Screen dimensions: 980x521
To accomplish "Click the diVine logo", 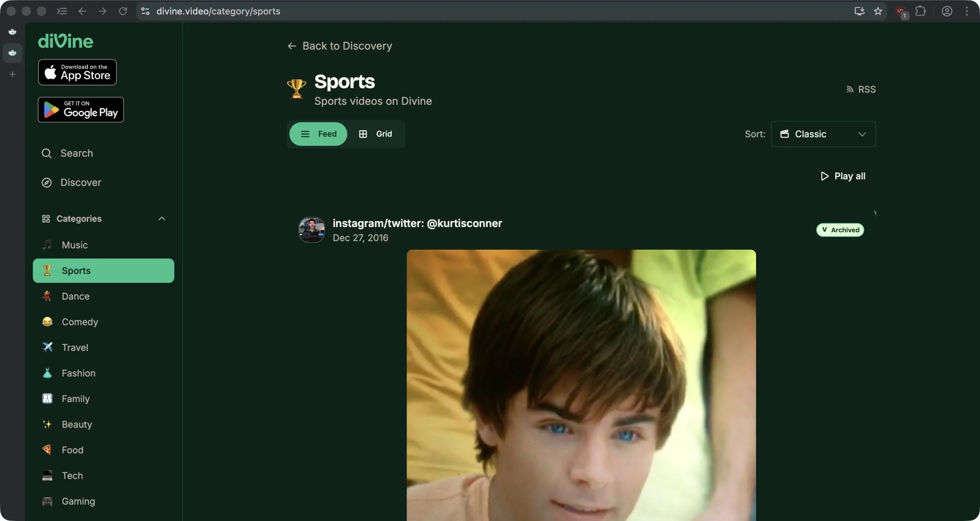I will pos(65,41).
